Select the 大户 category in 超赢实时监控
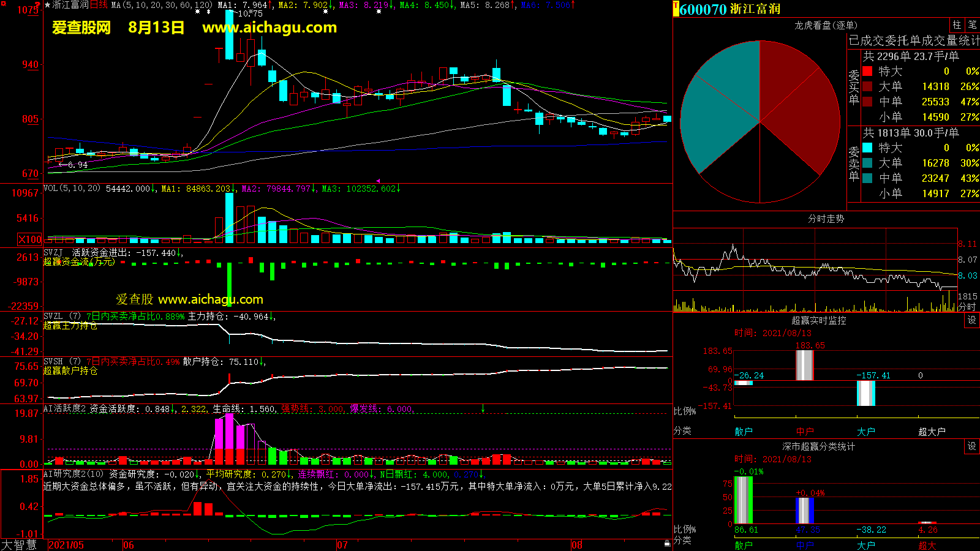This screenshot has height=551, width=980. (866, 432)
